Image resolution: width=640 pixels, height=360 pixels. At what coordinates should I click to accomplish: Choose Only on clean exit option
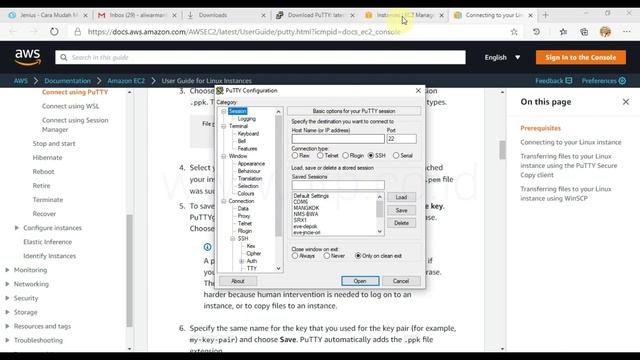point(358,256)
